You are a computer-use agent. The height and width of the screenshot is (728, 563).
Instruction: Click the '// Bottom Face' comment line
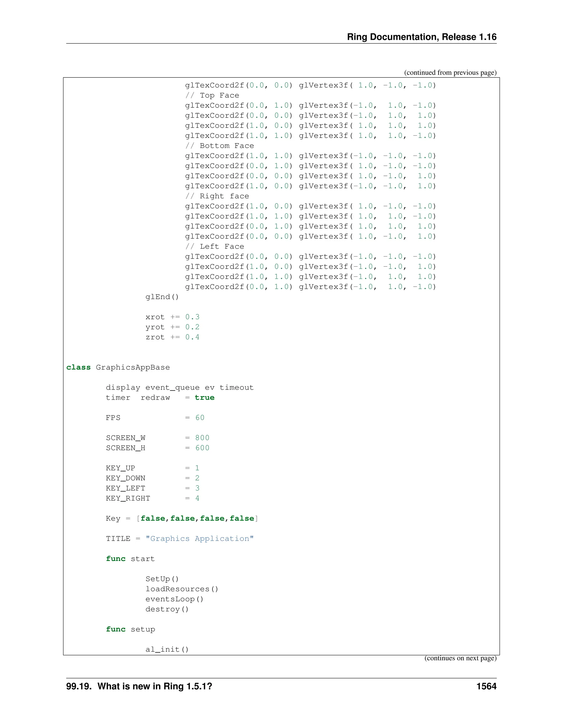pyautogui.click(x=219, y=146)
